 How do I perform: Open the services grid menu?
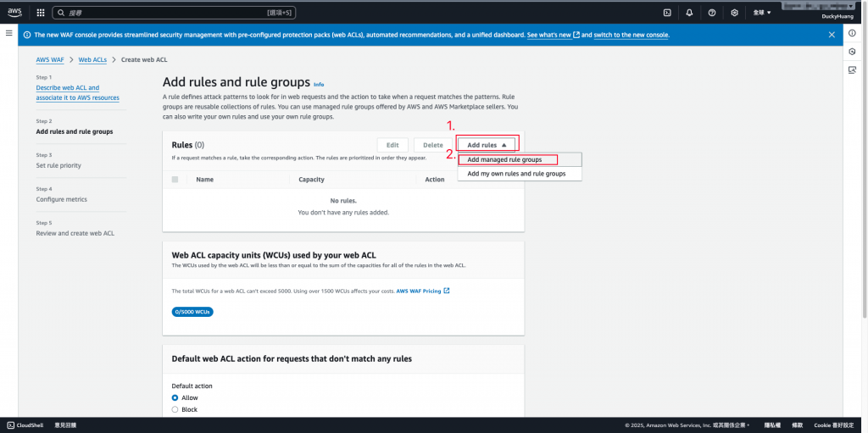tap(41, 12)
